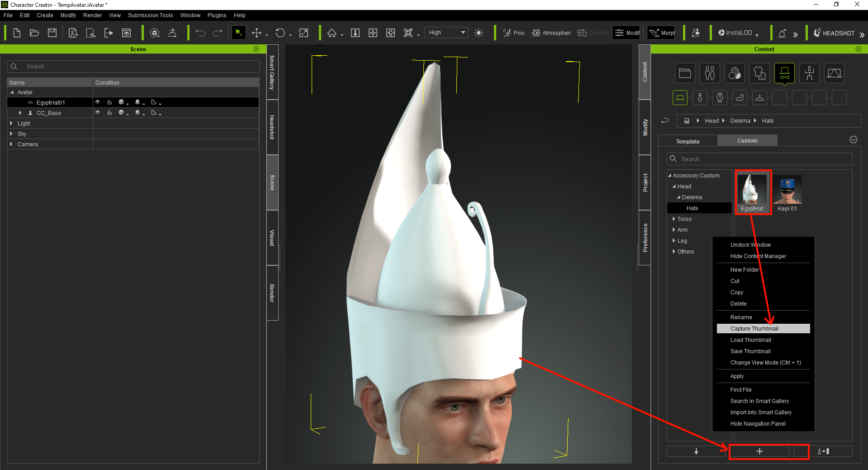The width and height of the screenshot is (868, 470).
Task: Open the Smart Gallery side tab
Action: click(272, 72)
